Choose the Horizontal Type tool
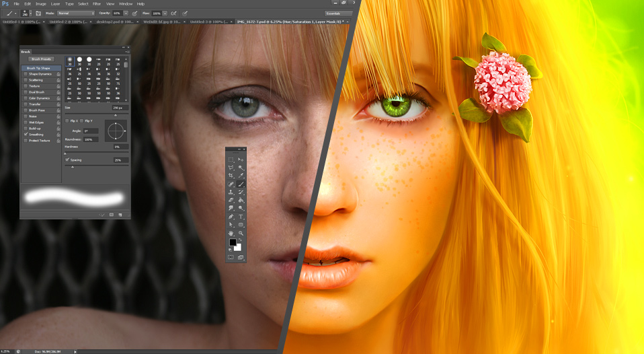 coord(241,217)
